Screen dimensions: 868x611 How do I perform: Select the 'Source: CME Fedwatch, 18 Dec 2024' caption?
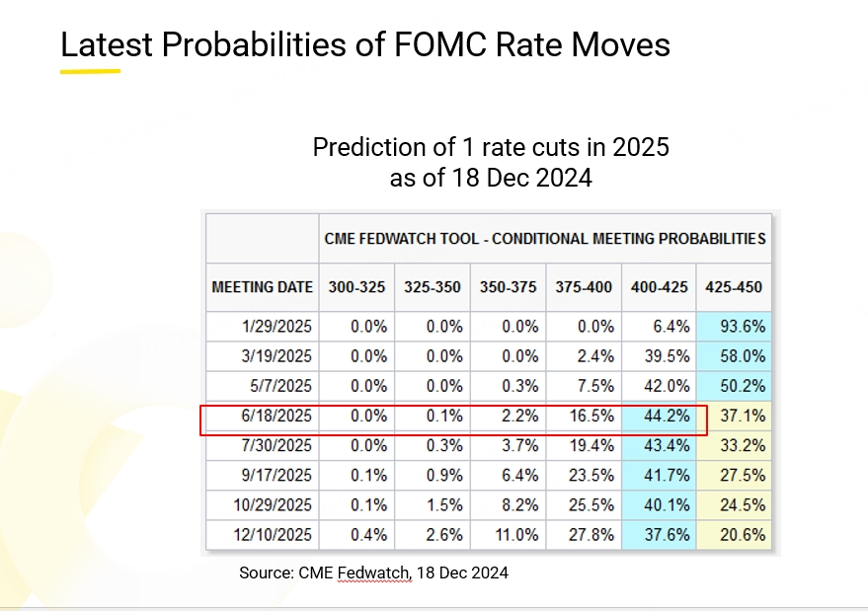click(373, 573)
